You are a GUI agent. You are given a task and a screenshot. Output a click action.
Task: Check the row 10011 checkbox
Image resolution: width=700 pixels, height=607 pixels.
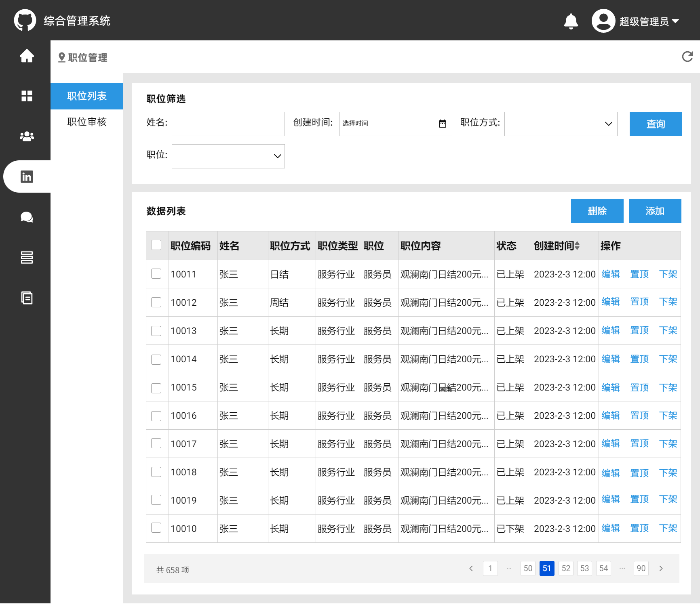156,274
